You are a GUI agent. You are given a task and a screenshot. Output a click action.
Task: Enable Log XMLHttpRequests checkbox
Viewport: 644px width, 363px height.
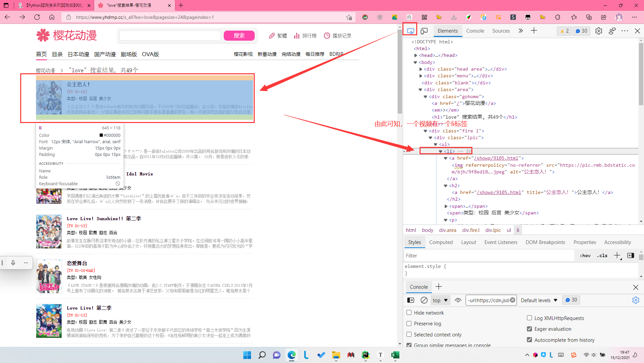[529, 318]
